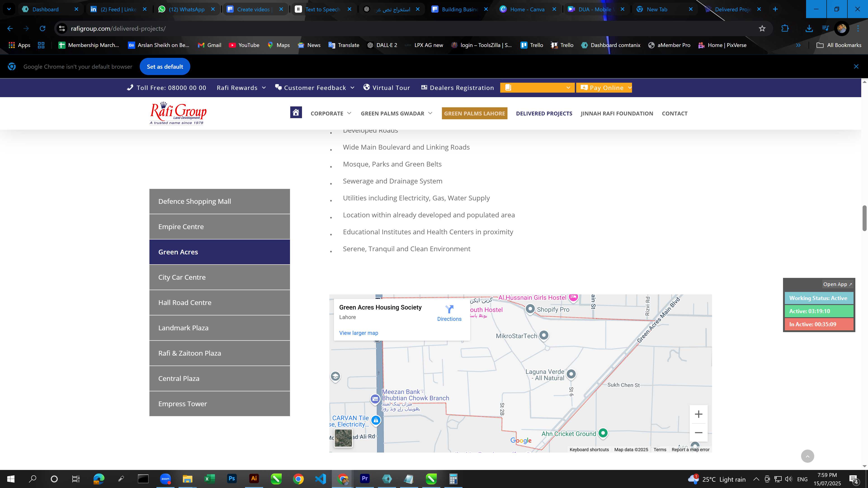Select Empress Tower project tab
Viewport: 868px width, 488px height.
(219, 404)
